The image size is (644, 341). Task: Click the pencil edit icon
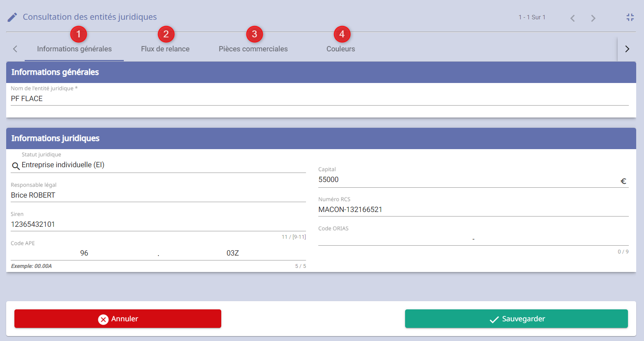pos(12,17)
